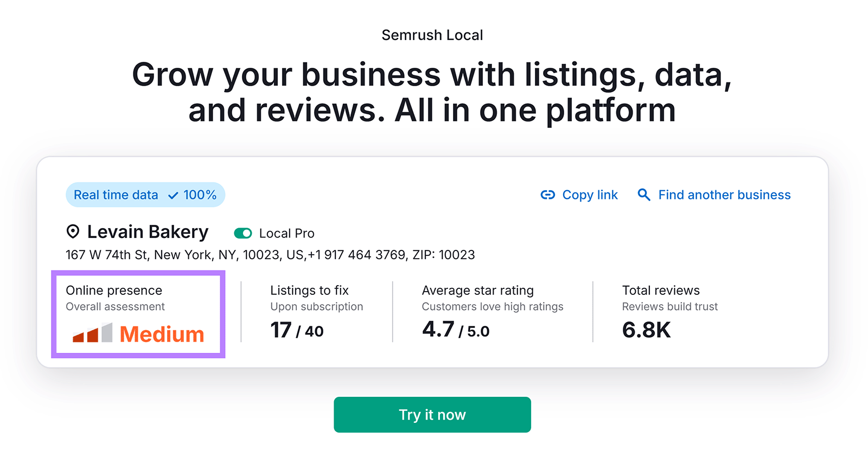Screen dimensions: 868x464
Task: Click the Real time data 100% badge
Action: coord(145,195)
